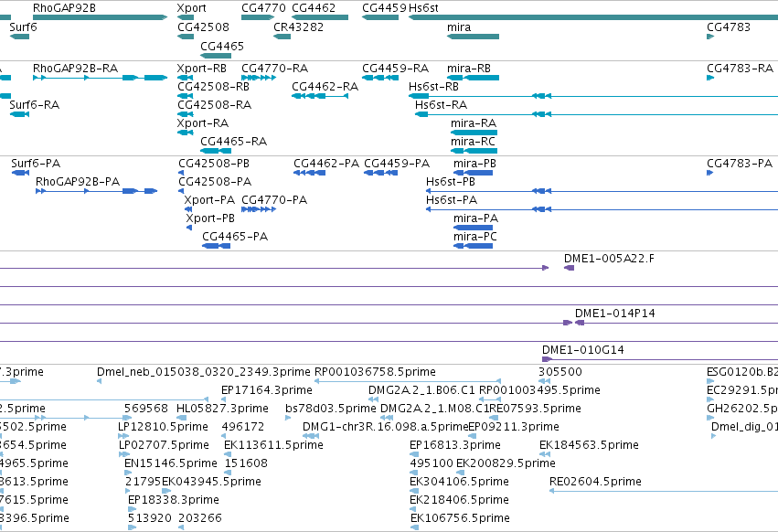Click the RE07593.5prime EST label

pos(536,409)
